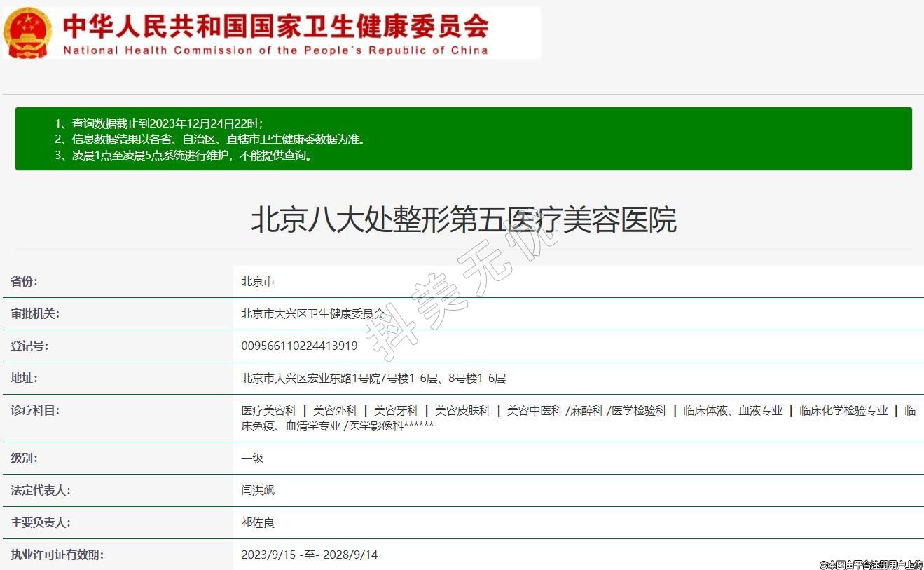Click the legal representative name 闫洪飙
Image resolution: width=924 pixels, height=570 pixels.
[x=258, y=491]
